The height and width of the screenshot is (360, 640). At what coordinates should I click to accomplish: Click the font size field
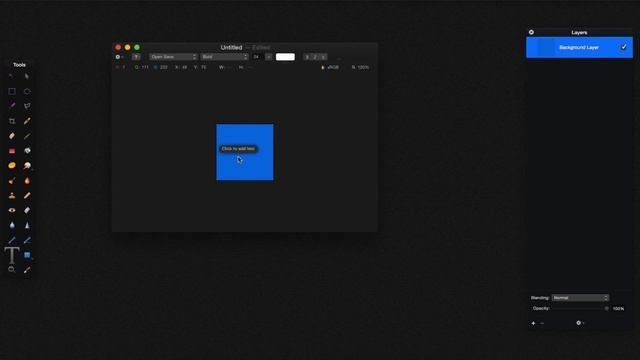tap(257, 57)
